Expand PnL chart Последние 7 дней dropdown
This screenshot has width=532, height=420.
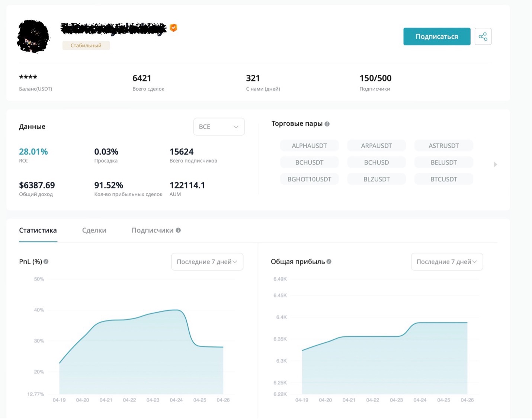(x=207, y=262)
